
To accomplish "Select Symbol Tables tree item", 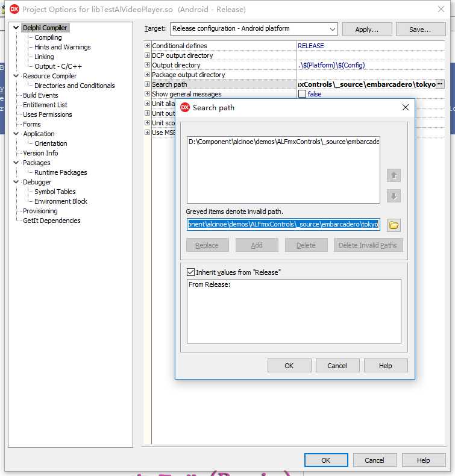I will coord(55,192).
